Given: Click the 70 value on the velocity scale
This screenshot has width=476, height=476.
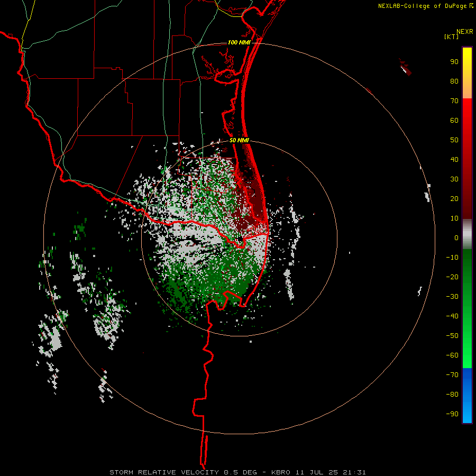Looking at the screenshot, I should pyautogui.click(x=454, y=101).
